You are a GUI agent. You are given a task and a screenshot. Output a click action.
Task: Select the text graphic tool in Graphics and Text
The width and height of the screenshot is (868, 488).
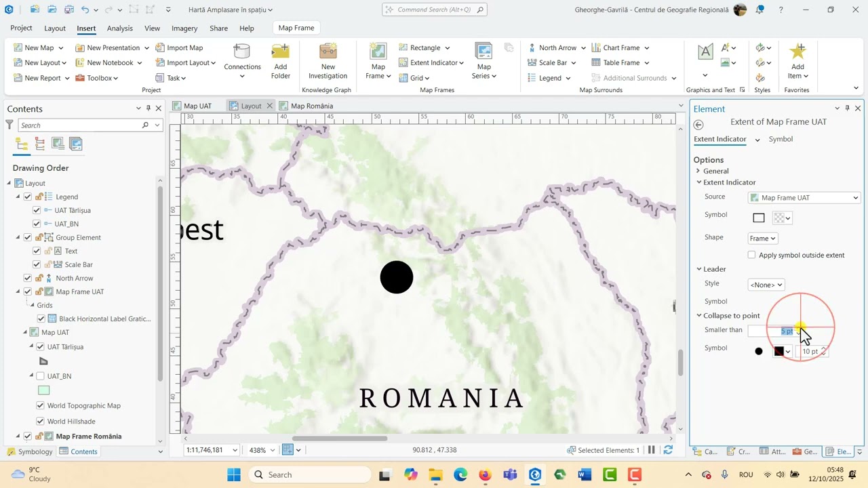[705, 52]
